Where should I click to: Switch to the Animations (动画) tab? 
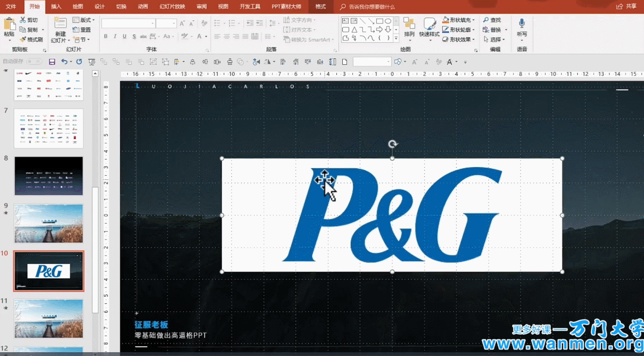coord(143,6)
